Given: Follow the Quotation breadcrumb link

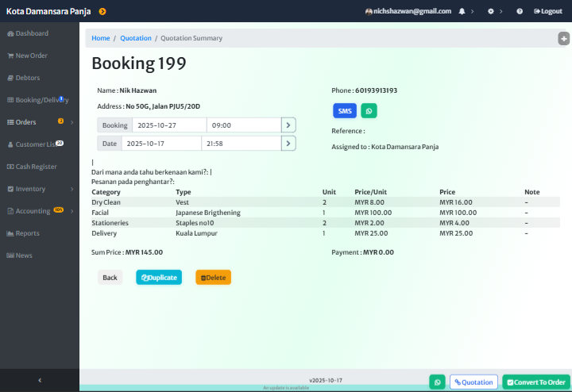Looking at the screenshot, I should click(135, 38).
